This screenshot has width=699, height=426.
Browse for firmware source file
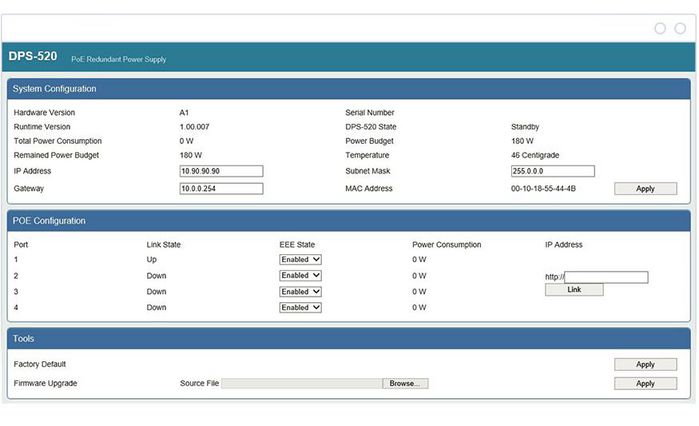pos(405,383)
